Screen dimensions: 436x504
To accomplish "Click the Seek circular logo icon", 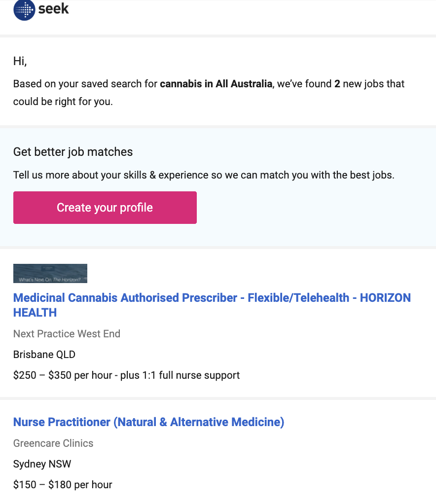I will [x=24, y=9].
